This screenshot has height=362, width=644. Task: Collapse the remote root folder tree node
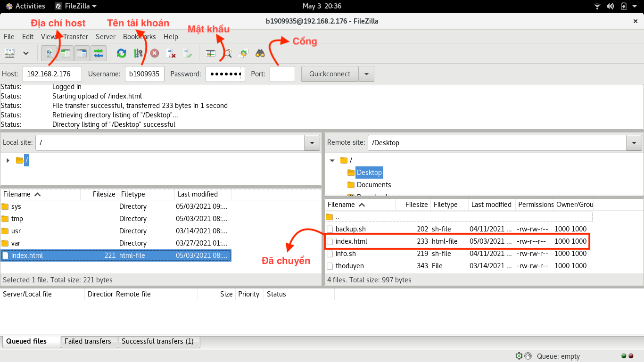pyautogui.click(x=332, y=160)
